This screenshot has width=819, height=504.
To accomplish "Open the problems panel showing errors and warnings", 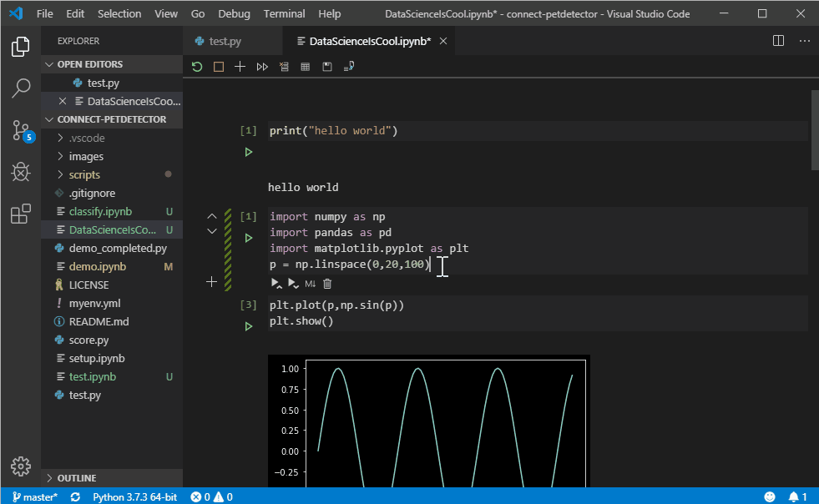I will pos(211,496).
